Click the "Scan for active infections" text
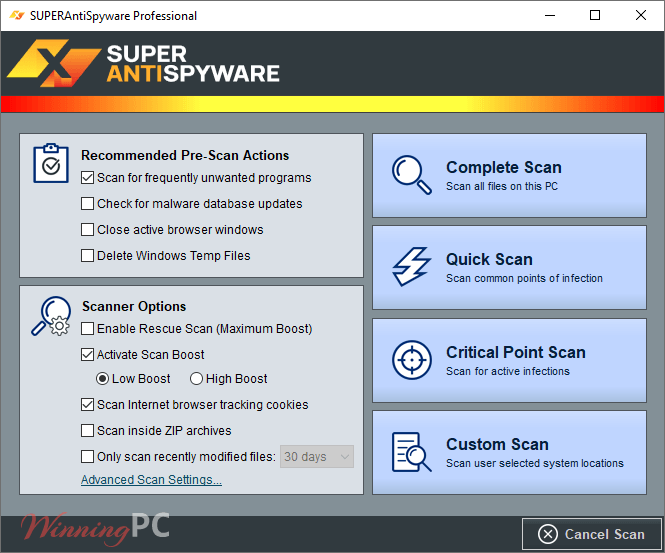This screenshot has height=553, width=665. point(508,371)
